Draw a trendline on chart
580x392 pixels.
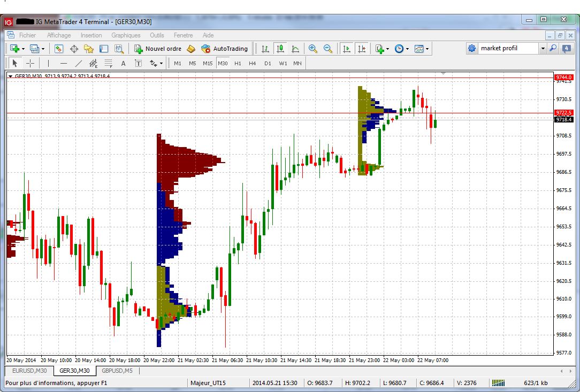tap(78, 63)
